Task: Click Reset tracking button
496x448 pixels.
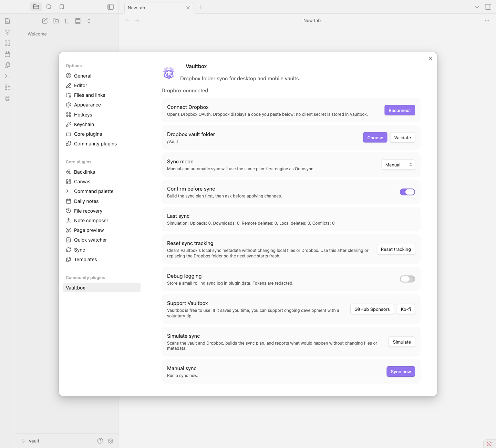Action: point(396,249)
